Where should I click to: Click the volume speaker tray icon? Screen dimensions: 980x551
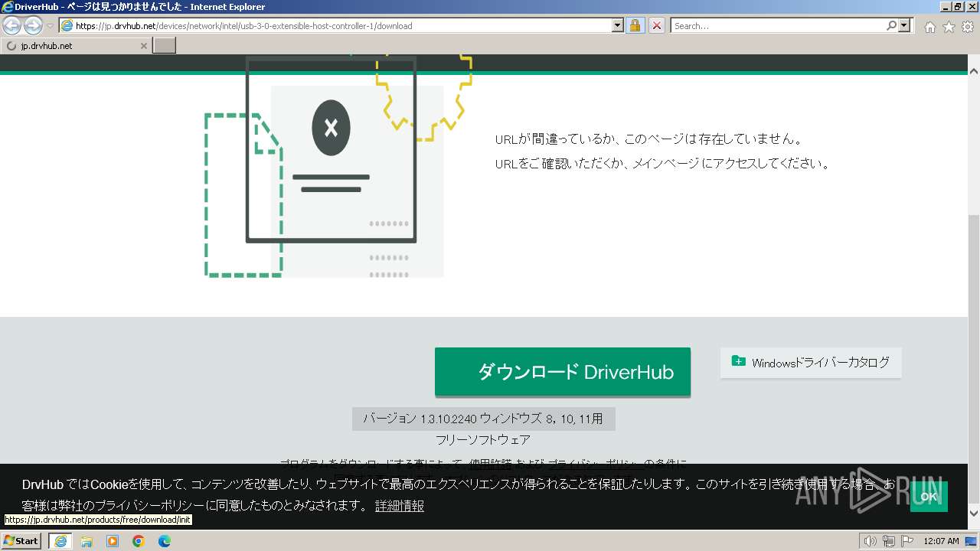click(871, 541)
